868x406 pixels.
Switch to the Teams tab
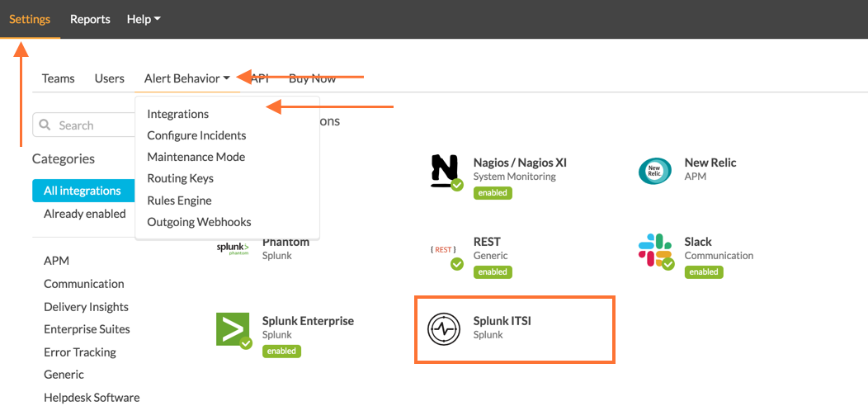(x=58, y=78)
